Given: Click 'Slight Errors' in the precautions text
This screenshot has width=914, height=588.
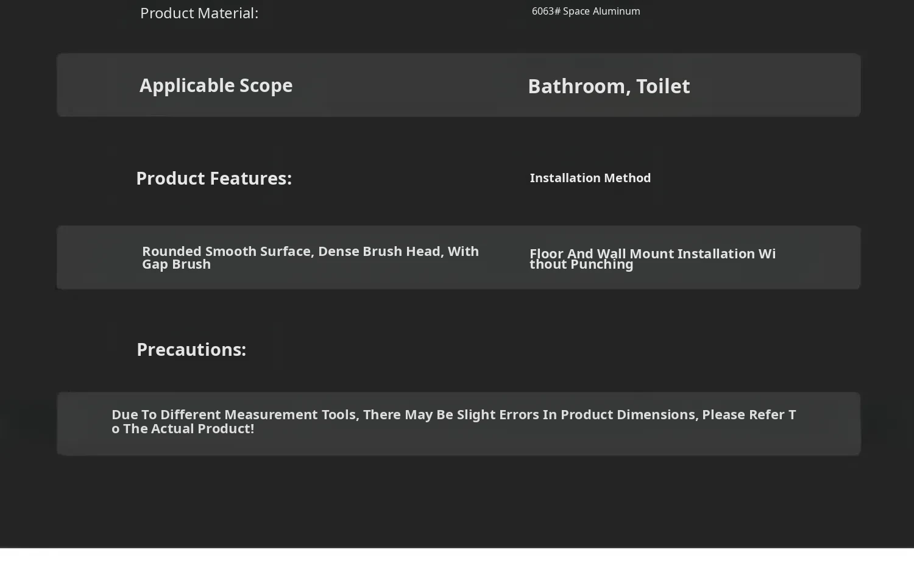Looking at the screenshot, I should [498, 414].
